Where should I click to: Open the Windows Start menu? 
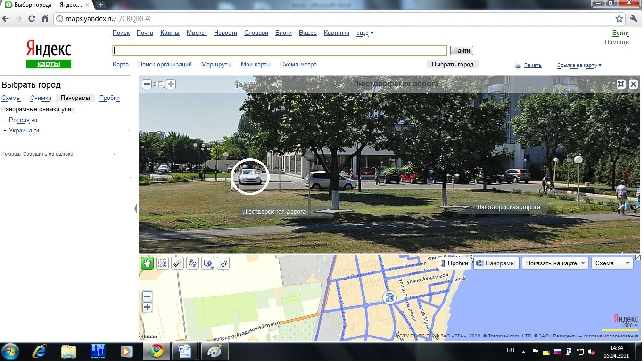click(10, 351)
